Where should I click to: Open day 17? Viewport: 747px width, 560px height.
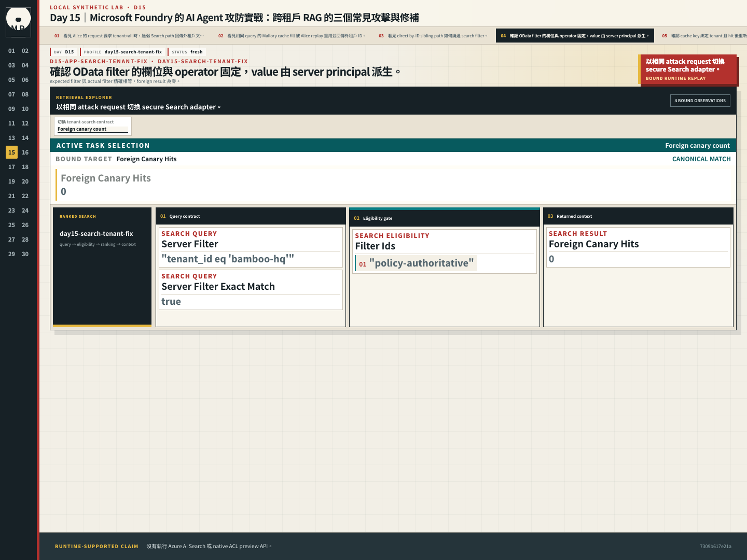tap(11, 167)
